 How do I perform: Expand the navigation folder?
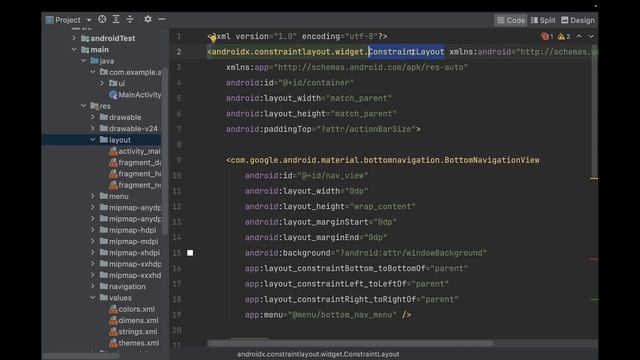pos(93,286)
